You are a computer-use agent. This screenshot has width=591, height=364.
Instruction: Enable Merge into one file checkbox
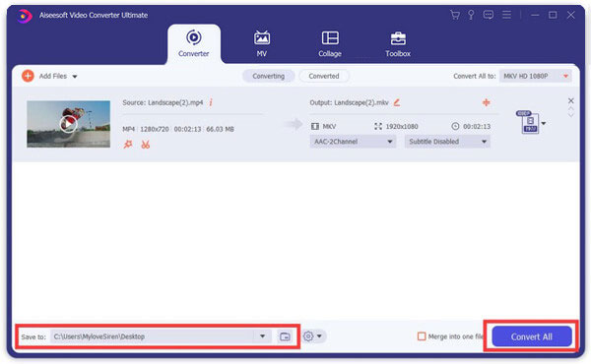coord(422,336)
